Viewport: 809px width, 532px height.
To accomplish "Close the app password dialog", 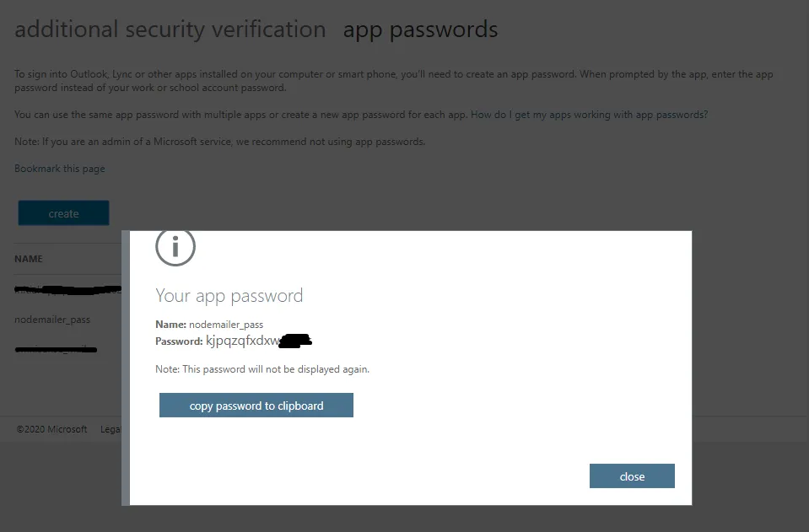I will click(632, 476).
